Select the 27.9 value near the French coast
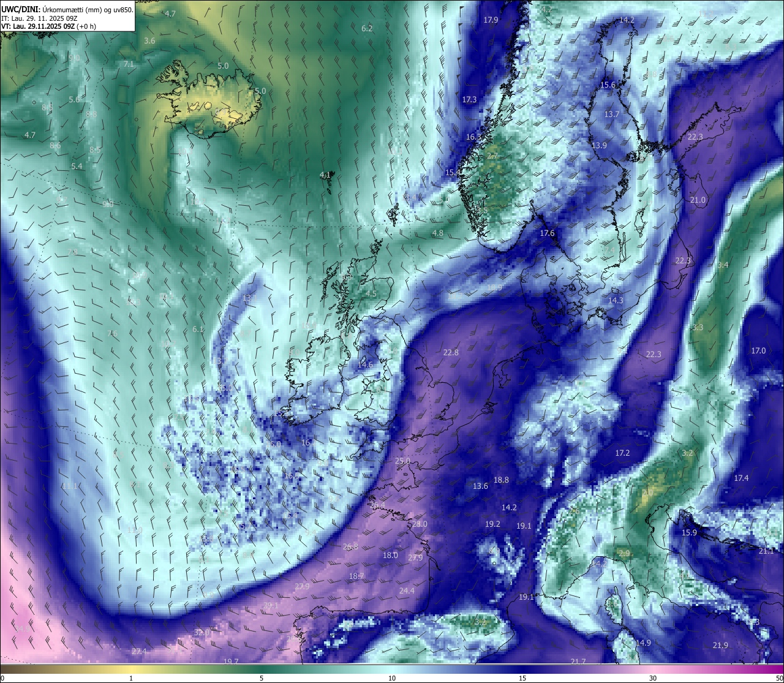This screenshot has width=784, height=683. click(x=415, y=558)
